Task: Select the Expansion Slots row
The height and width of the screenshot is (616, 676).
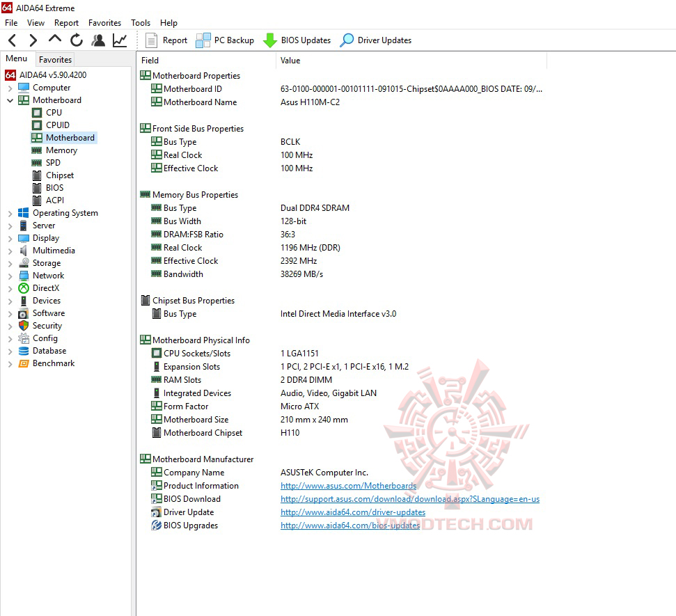Action: pos(343,367)
